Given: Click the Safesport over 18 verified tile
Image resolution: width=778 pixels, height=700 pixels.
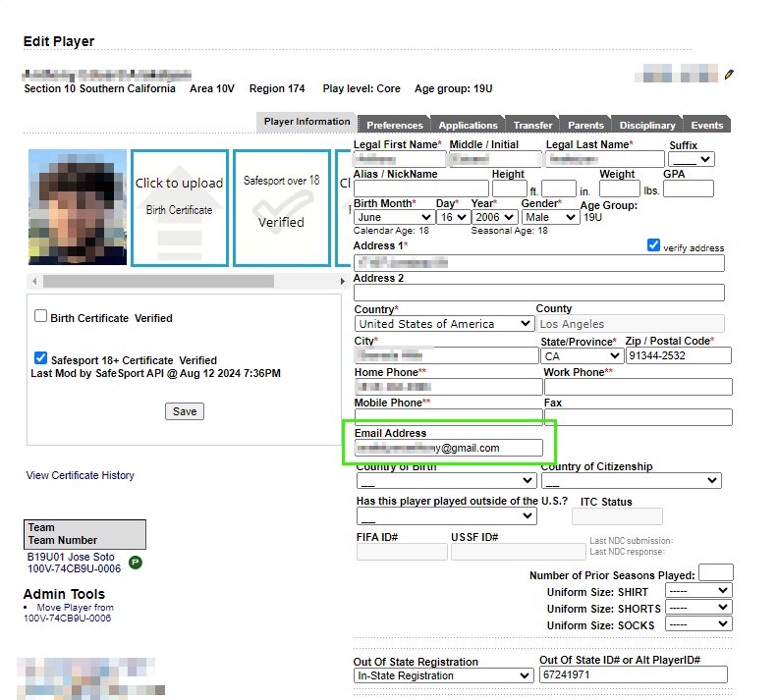Looking at the screenshot, I should coord(281,207).
